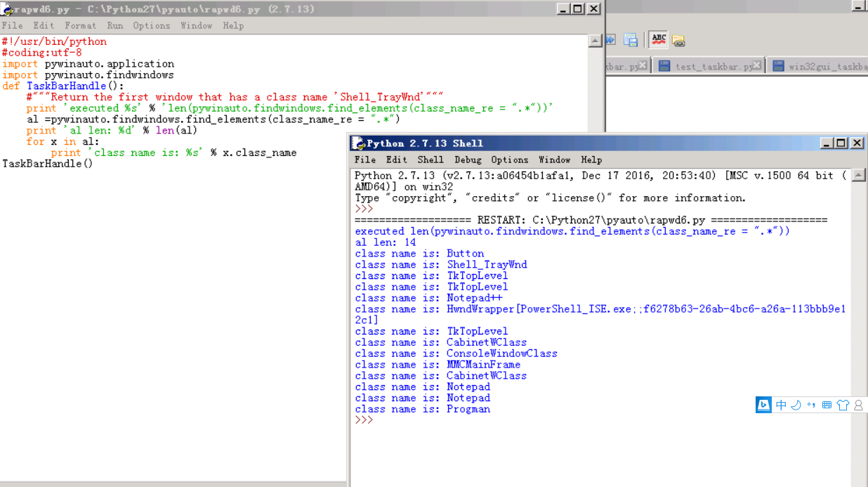Click the Python Shell title bar icon
The image size is (868, 487).
pos(358,143)
